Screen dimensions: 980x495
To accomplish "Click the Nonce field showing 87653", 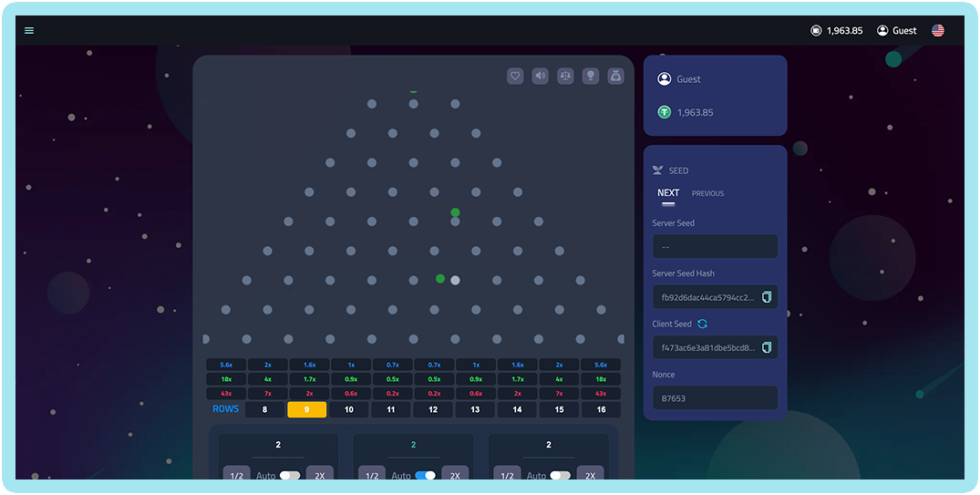I will (715, 397).
